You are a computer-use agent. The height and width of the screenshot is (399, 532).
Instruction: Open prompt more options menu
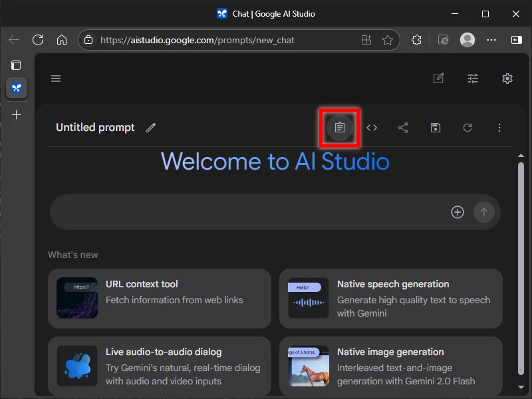point(499,128)
